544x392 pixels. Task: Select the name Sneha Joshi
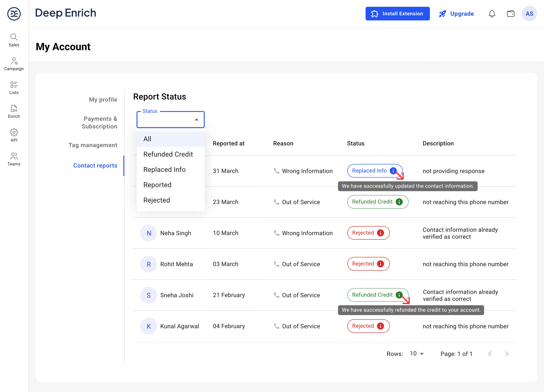click(177, 295)
